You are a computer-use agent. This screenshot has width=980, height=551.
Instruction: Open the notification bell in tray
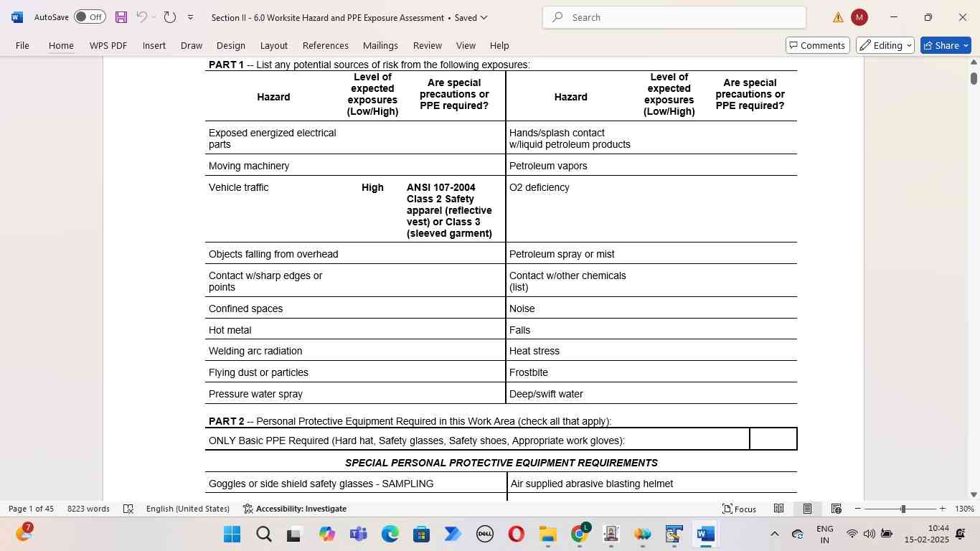[961, 534]
